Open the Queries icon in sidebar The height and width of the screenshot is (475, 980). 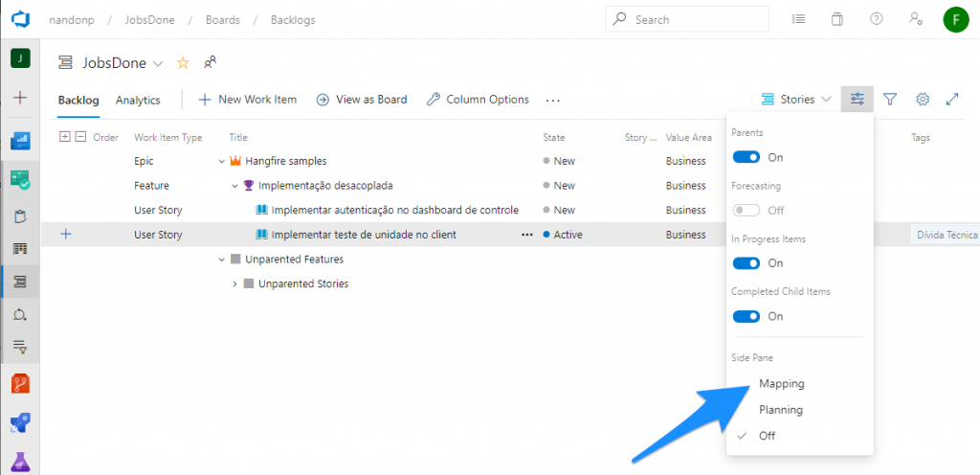tap(20, 347)
